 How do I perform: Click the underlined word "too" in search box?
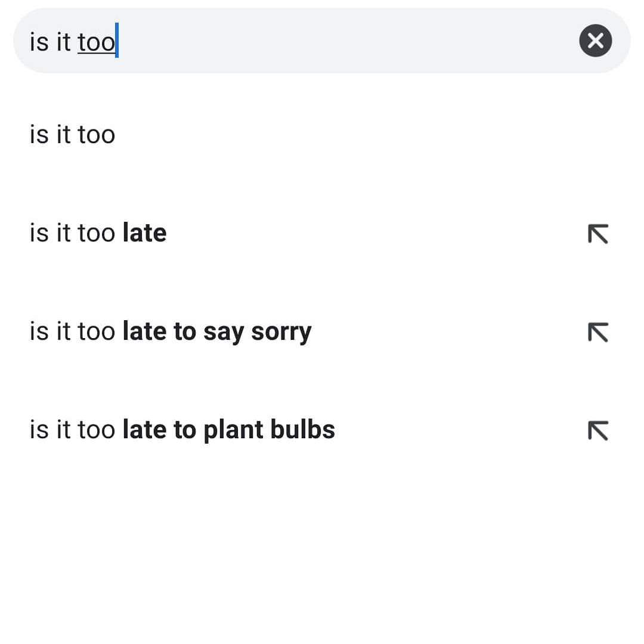coord(96,42)
